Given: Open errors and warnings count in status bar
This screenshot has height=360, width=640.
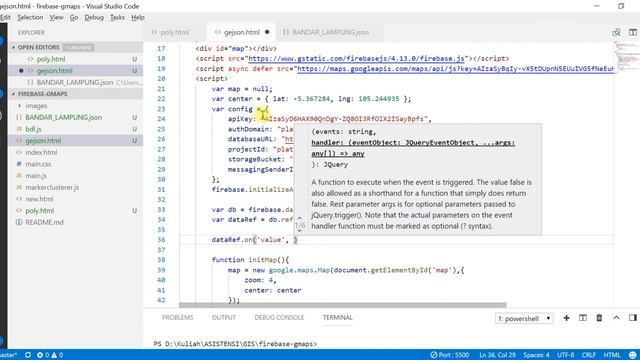Looking at the screenshot, I should tap(50, 355).
